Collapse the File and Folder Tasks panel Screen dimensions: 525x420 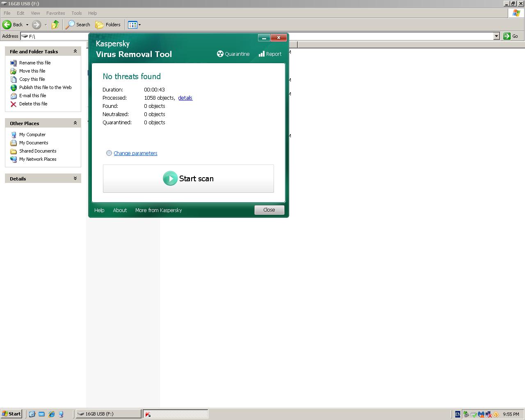click(x=75, y=51)
